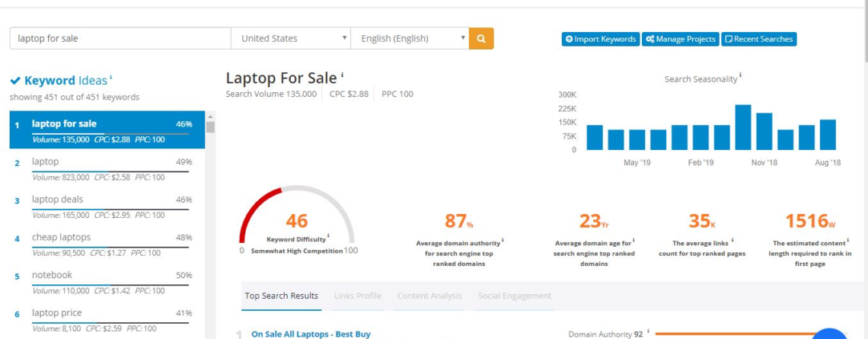Screen dimensions: 868x339
Task: Open the Social Engagement tab
Action: pyautogui.click(x=514, y=296)
